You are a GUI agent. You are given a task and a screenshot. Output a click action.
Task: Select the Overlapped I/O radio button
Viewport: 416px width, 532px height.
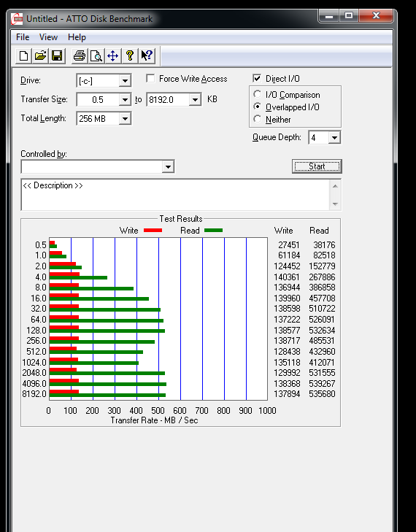(x=257, y=107)
